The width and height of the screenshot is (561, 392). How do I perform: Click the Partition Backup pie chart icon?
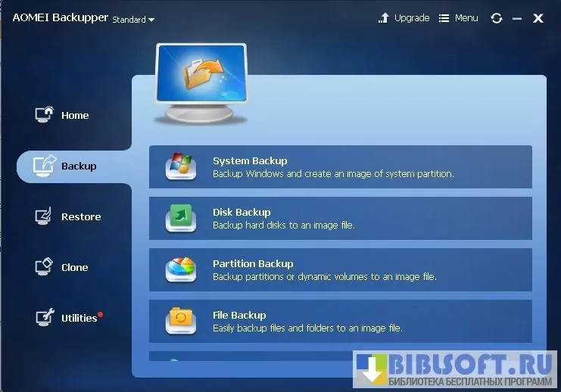pos(181,270)
